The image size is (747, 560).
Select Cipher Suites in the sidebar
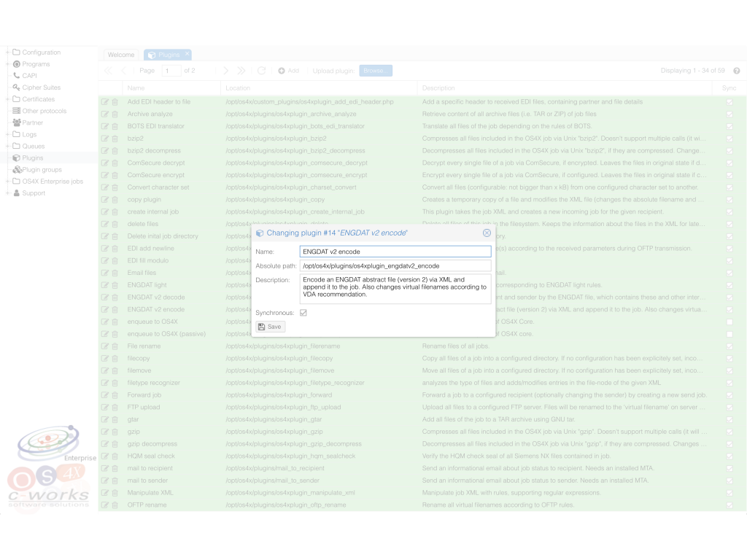click(35, 87)
